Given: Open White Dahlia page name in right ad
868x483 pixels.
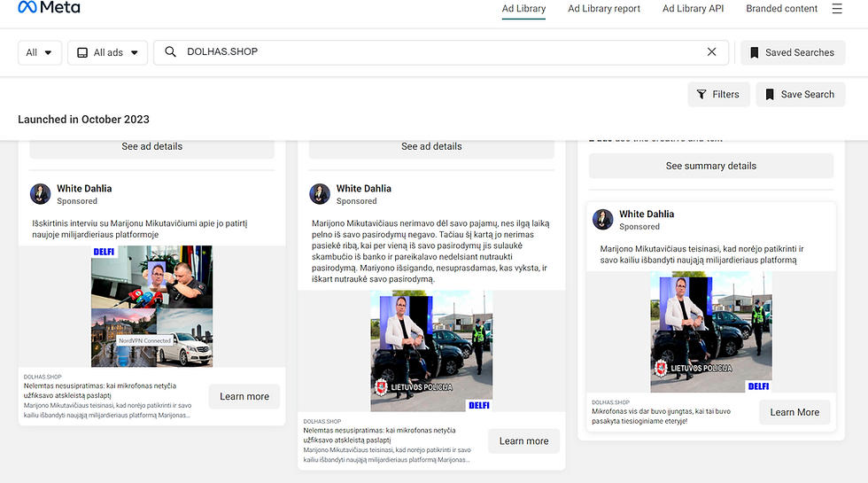Looking at the screenshot, I should [647, 214].
